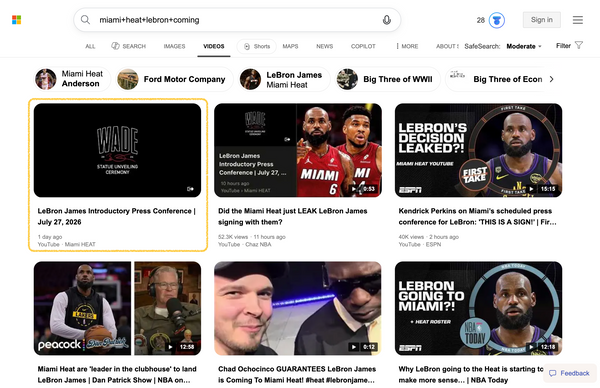Activate the voice search microphone
Viewport: 600px width, 388px height.
click(x=386, y=20)
